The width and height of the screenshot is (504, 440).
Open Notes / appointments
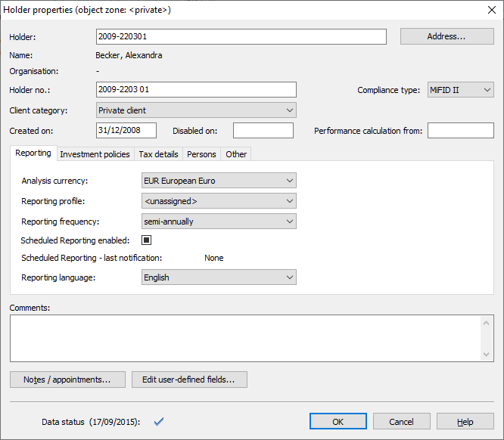(x=67, y=380)
